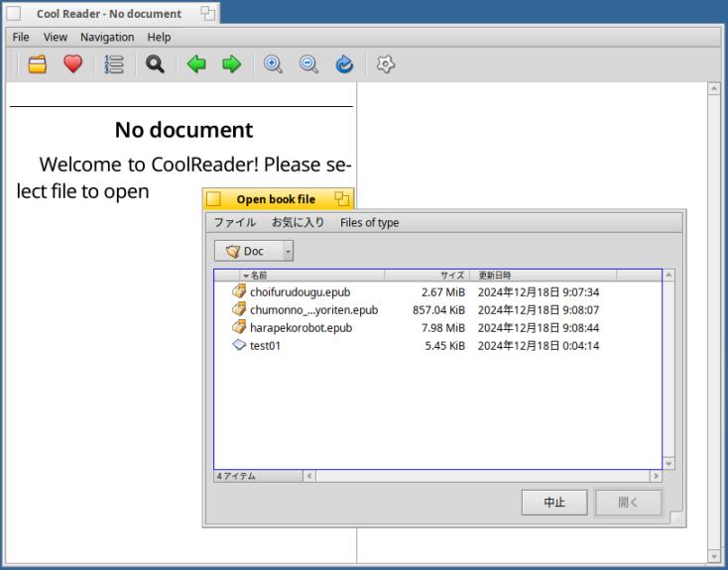Click the choifurudougu.epub file icon
Screen dimensions: 728x570
239,291
